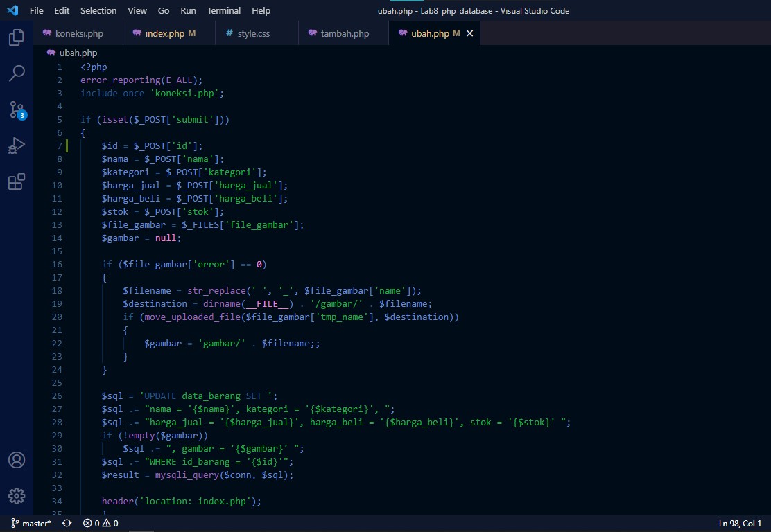The width and height of the screenshot is (771, 532).
Task: Open the File menu
Action: pos(36,10)
